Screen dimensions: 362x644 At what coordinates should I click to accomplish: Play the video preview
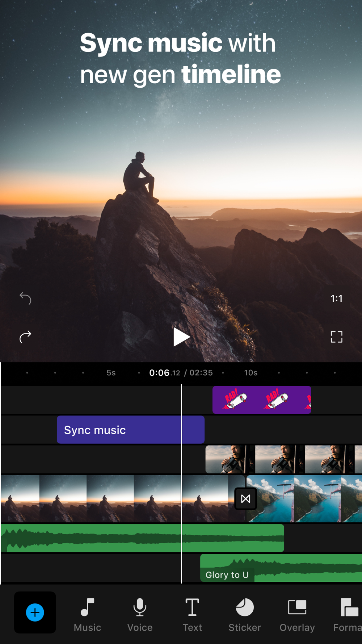pos(181,337)
